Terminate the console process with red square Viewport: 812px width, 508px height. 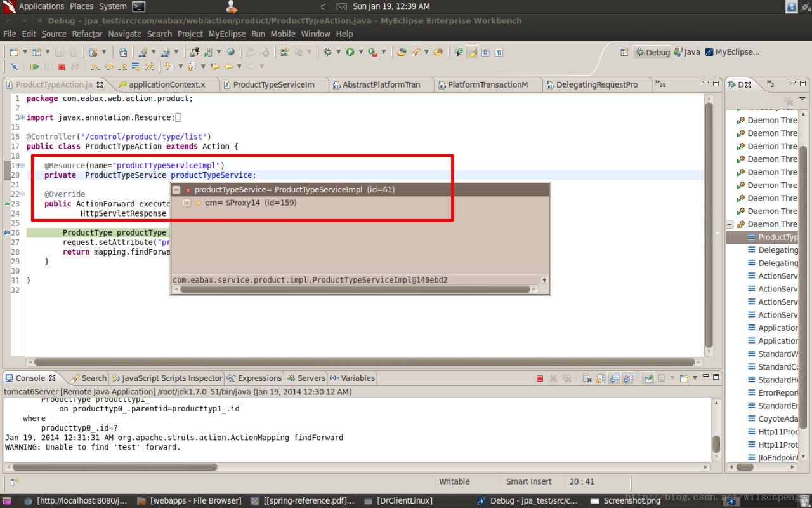tap(540, 378)
